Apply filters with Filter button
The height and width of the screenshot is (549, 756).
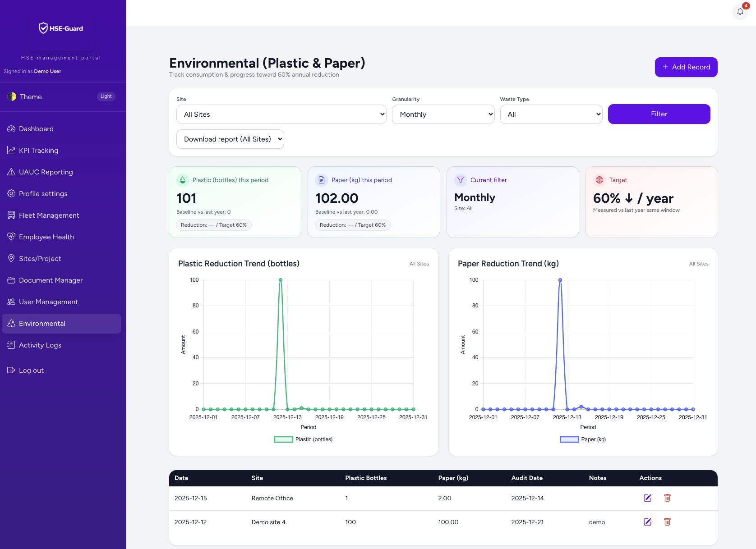click(659, 114)
